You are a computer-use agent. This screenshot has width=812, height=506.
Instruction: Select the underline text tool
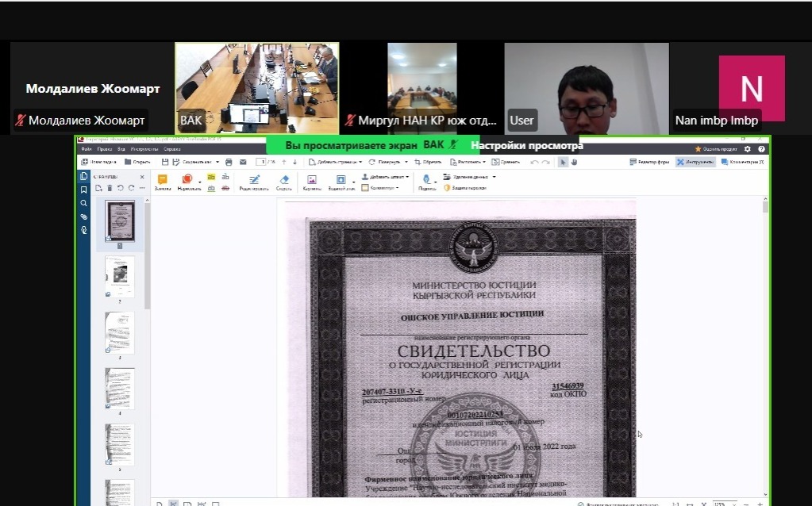[211, 189]
